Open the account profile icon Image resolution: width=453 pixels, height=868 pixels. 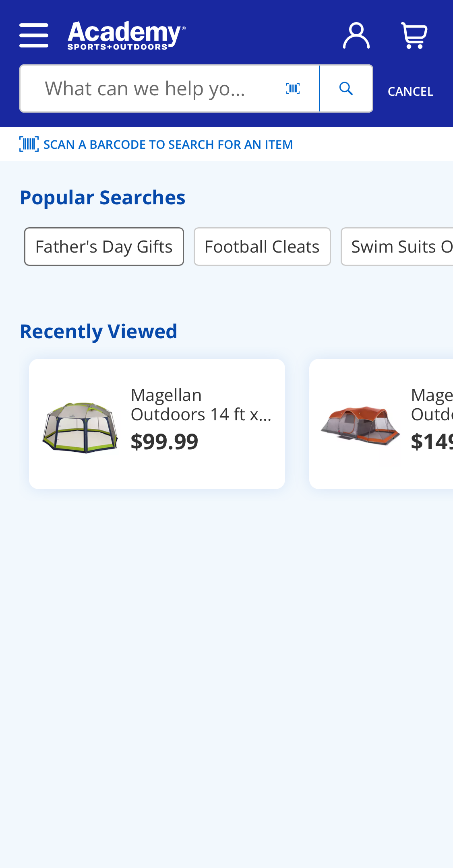pyautogui.click(x=356, y=35)
